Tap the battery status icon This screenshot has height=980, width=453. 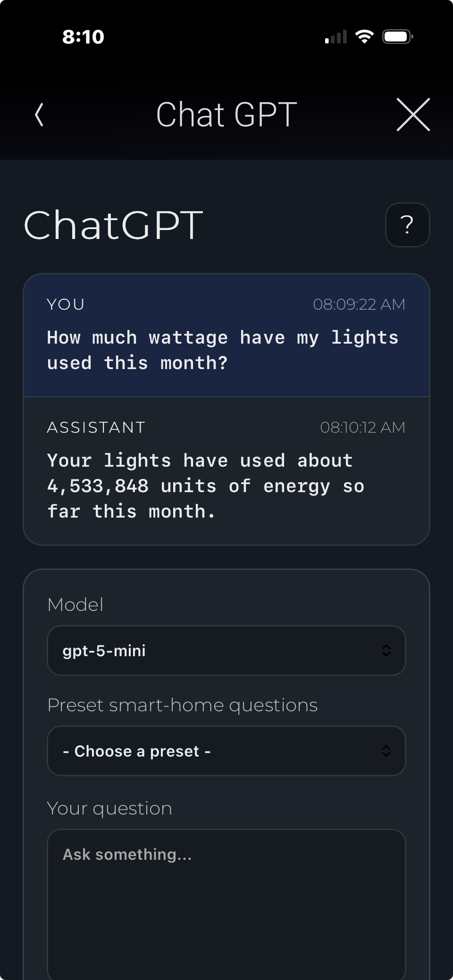pos(398,36)
